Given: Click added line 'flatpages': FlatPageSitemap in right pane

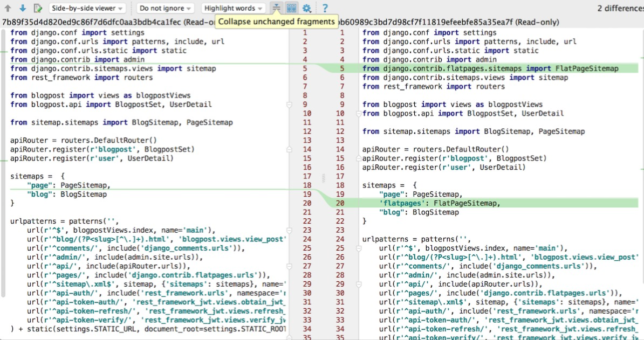Looking at the screenshot, I should click(x=440, y=203).
